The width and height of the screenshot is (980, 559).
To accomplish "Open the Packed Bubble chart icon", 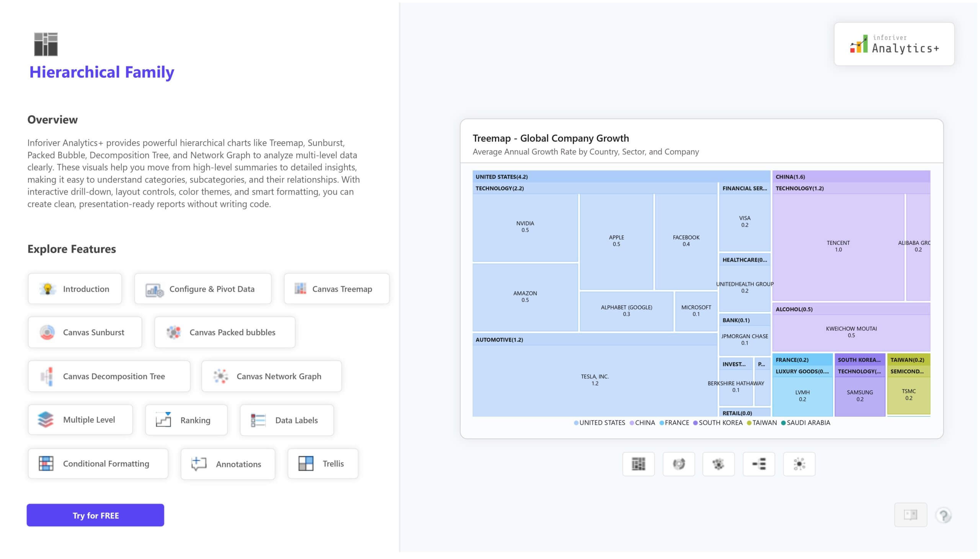I will tap(719, 464).
